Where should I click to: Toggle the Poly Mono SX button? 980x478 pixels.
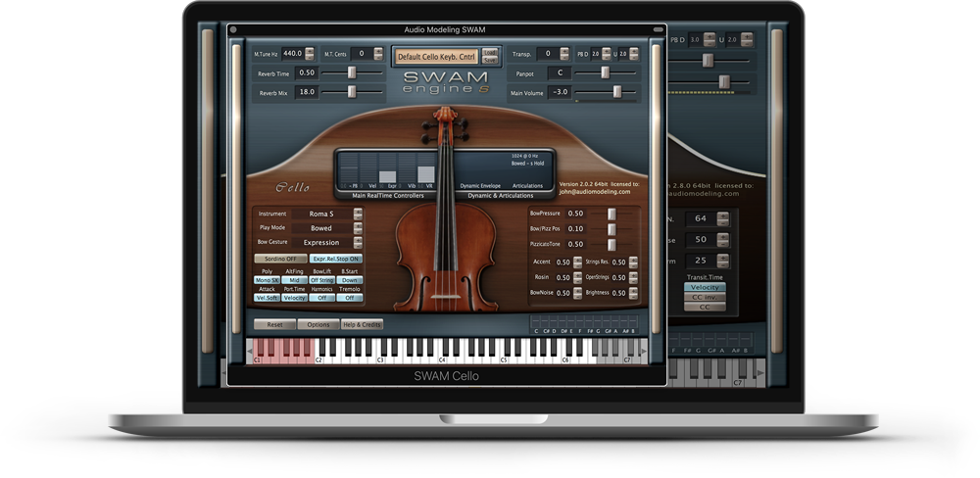[x=267, y=280]
